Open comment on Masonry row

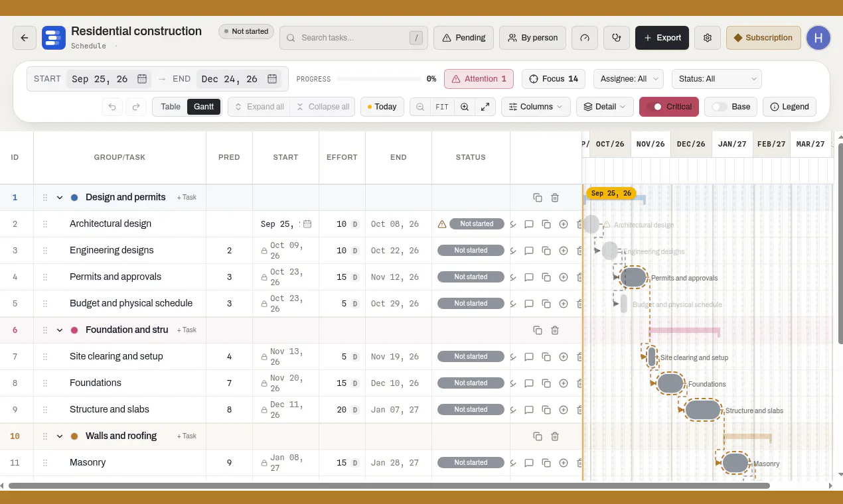529,463
